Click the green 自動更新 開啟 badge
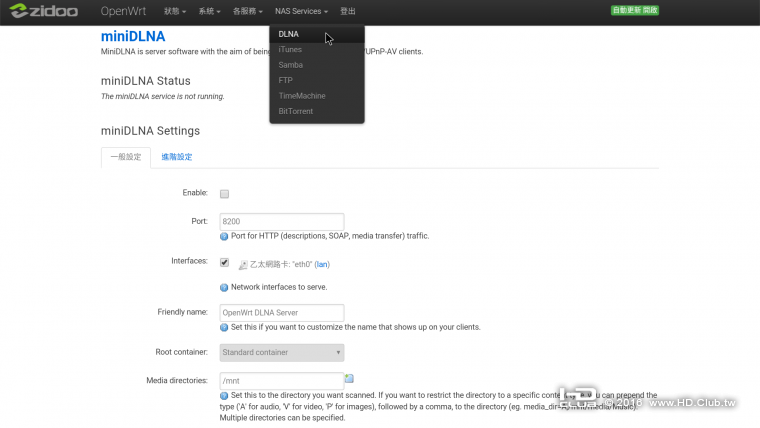This screenshot has width=760, height=428. point(634,10)
